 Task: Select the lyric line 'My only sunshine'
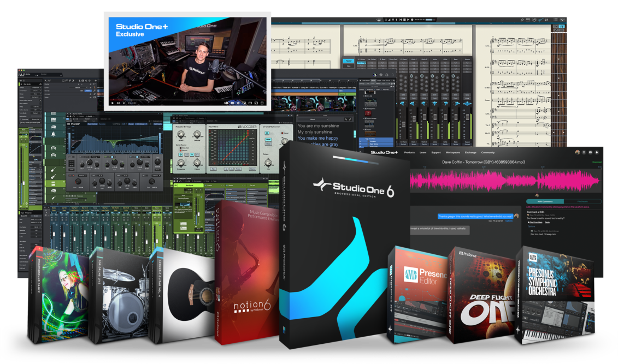(315, 132)
